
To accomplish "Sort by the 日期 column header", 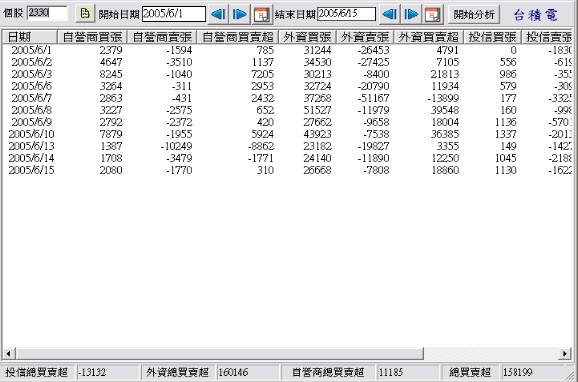I will coord(30,37).
